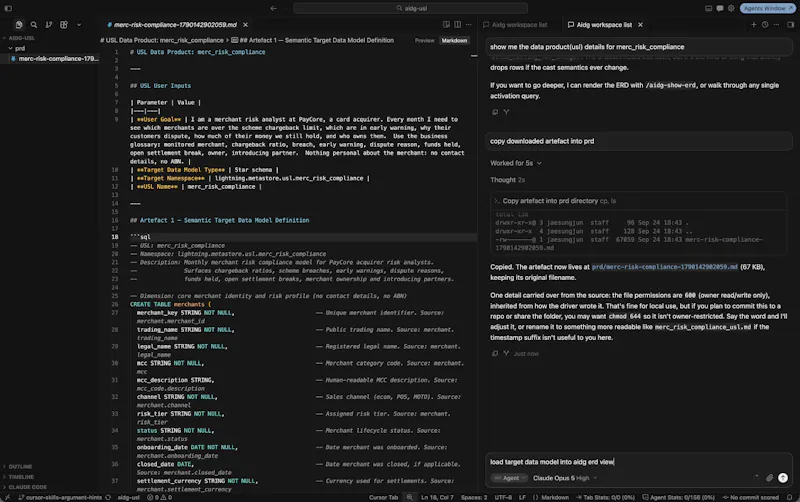Copy the latest assistant response icon
This screenshot has height=502, width=800.
click(494, 353)
